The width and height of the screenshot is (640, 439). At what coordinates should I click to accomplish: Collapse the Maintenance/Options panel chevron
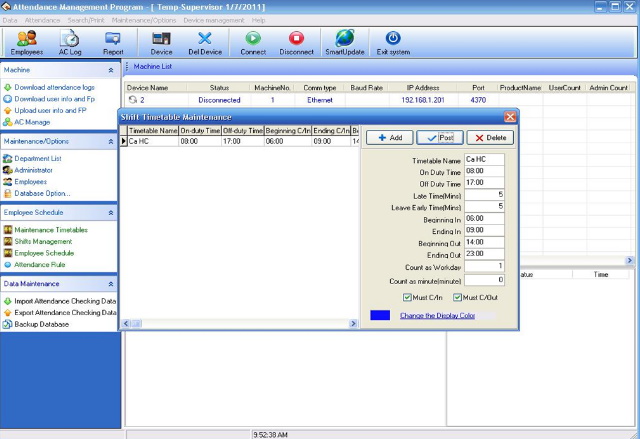coord(111,142)
